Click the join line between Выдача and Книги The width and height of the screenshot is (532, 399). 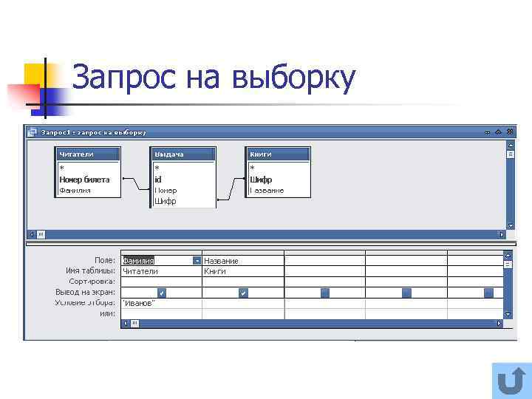pos(231,189)
